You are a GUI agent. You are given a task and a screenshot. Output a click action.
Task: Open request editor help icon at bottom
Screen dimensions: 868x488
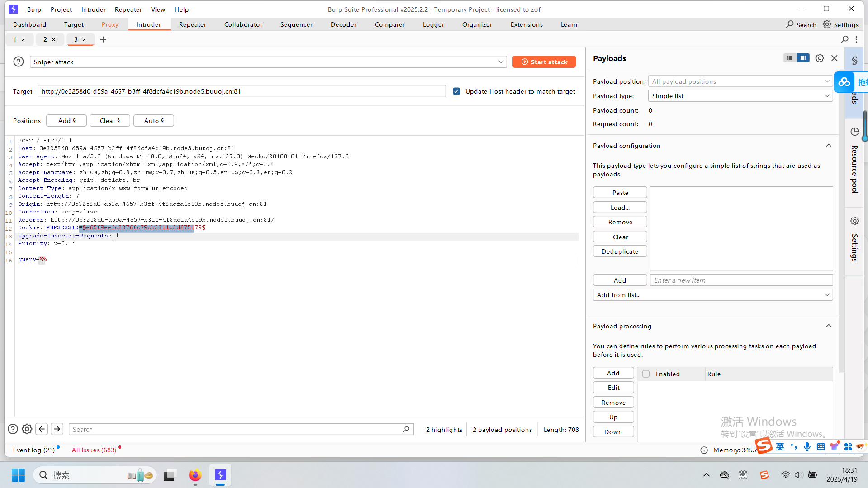13,429
